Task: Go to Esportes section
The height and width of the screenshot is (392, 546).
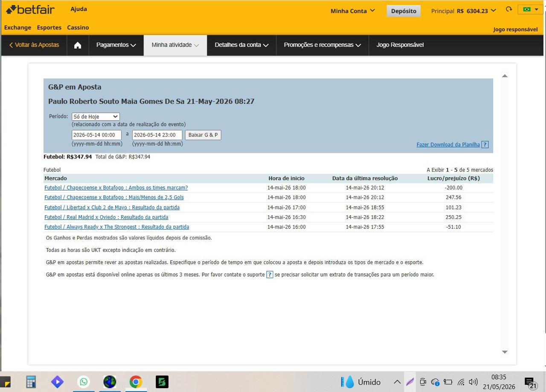Action: point(49,28)
